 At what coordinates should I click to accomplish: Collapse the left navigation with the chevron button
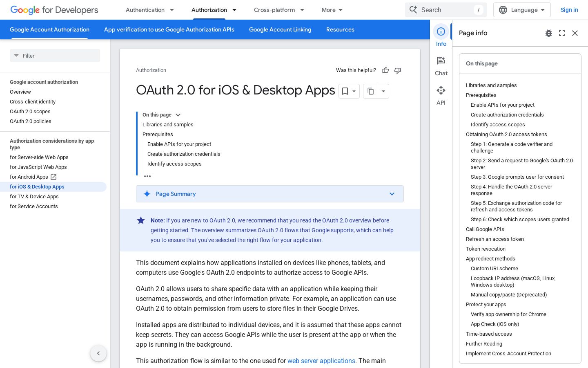98,353
